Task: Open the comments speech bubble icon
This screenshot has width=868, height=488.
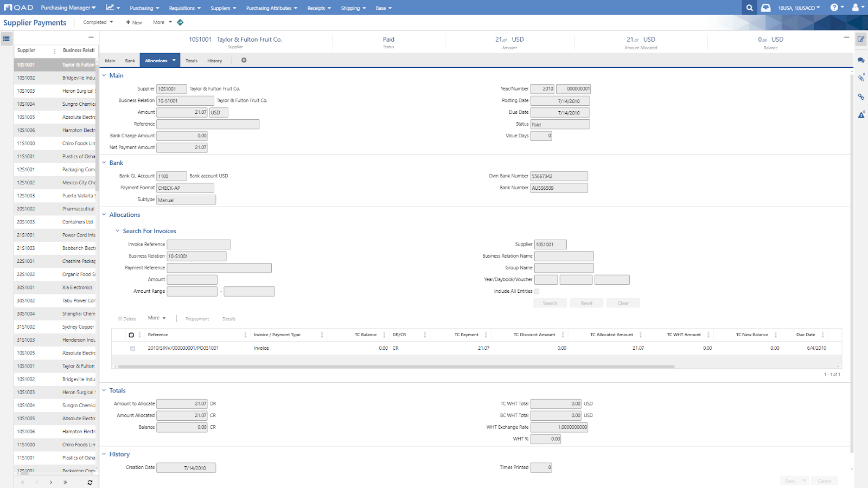Action: pos(861,60)
